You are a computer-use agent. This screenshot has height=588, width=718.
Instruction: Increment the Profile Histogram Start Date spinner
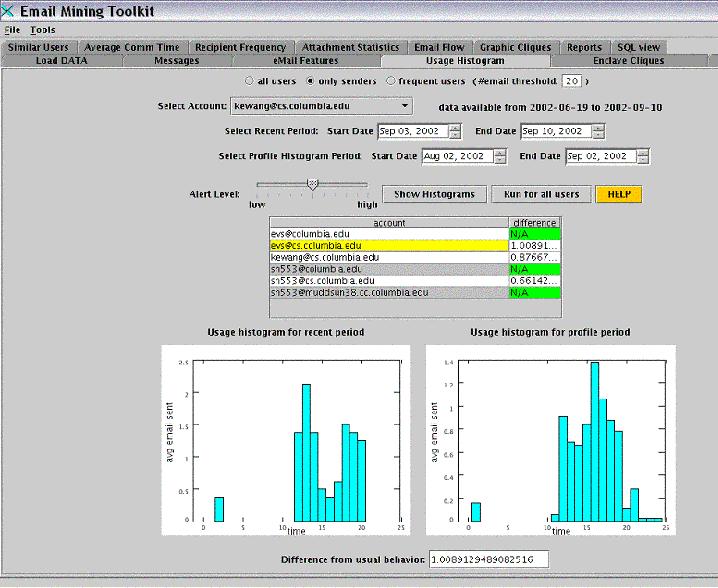[x=500, y=152]
